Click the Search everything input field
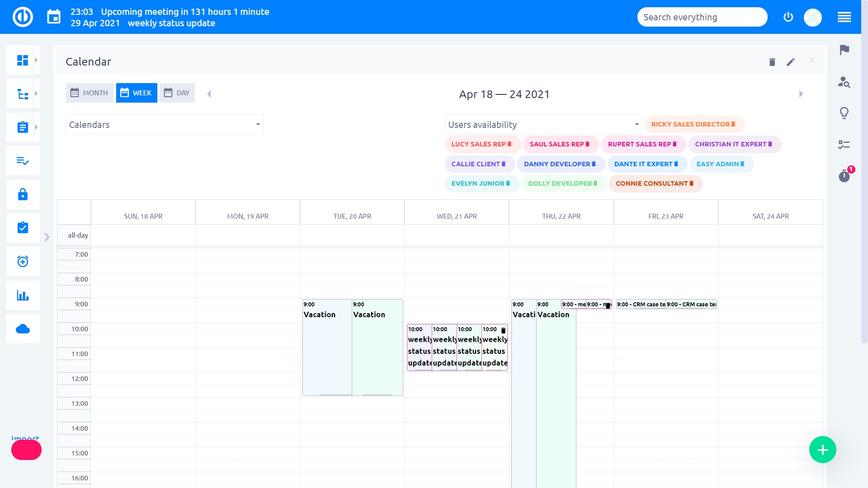 click(x=702, y=17)
